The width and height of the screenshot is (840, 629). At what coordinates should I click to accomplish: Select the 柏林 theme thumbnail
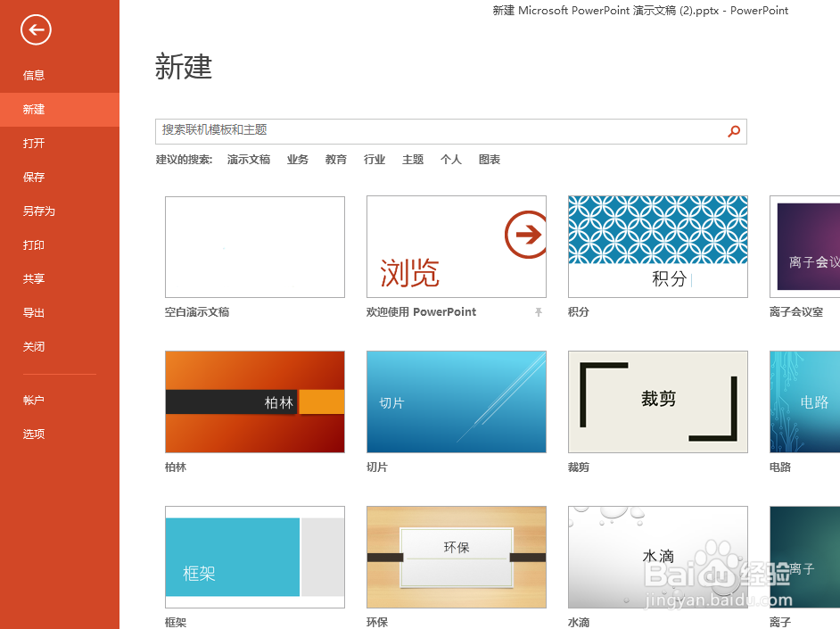pos(255,401)
